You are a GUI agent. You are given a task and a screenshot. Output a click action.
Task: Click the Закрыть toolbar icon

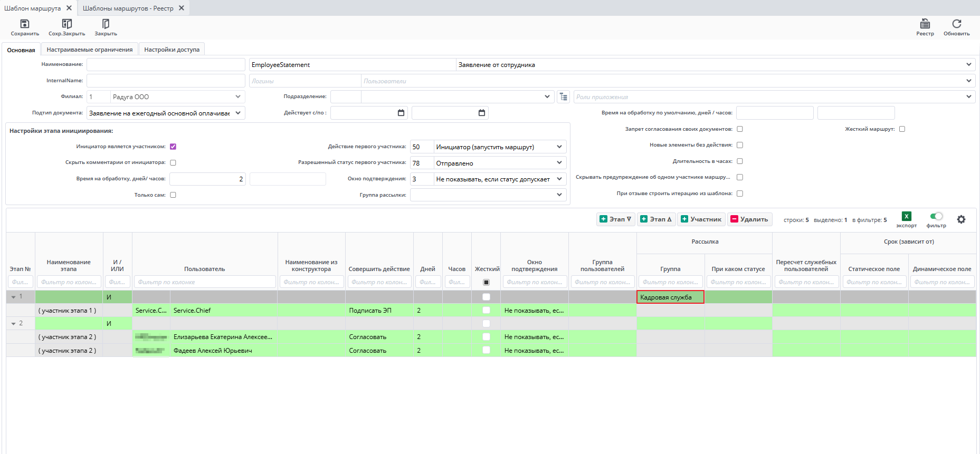(x=106, y=24)
